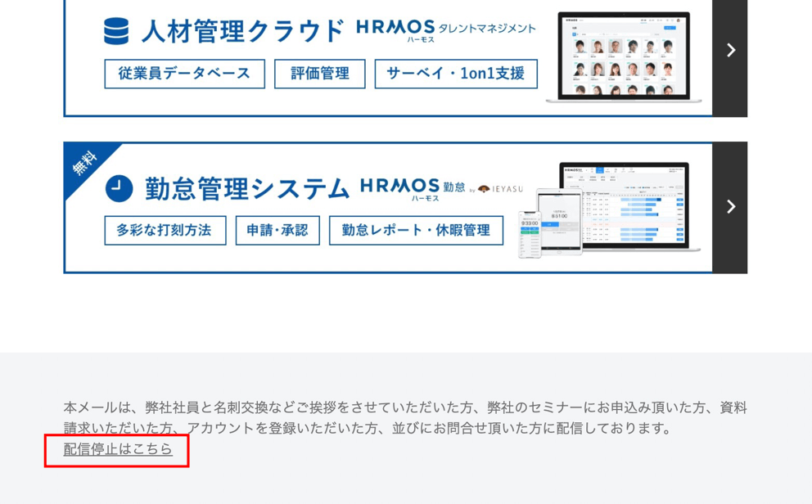Select the 評価管理 tag
The width and height of the screenshot is (812, 504).
(319, 74)
